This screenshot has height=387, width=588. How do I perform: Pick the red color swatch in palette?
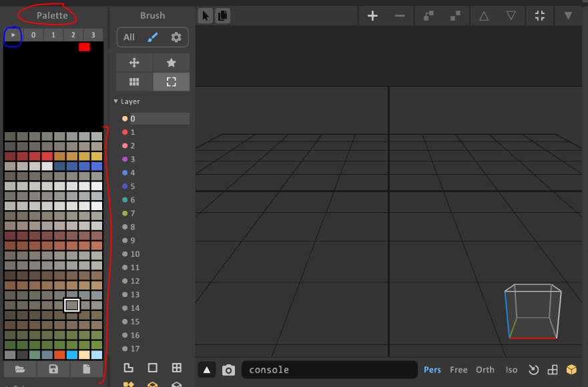point(84,47)
